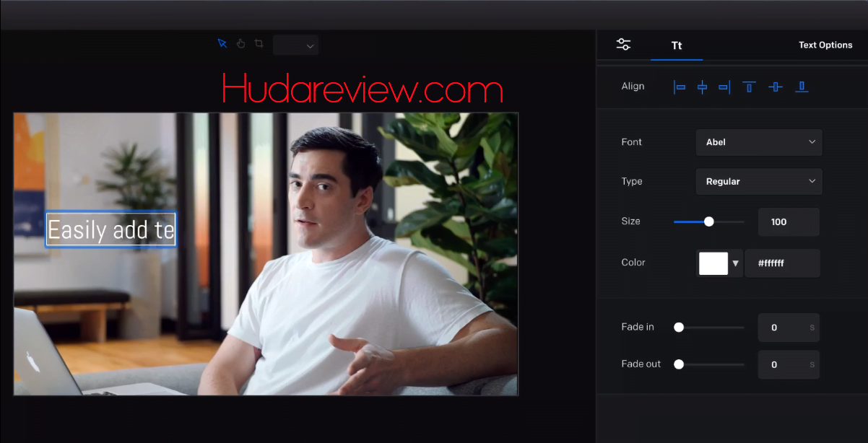The height and width of the screenshot is (443, 868).
Task: Open the white color swatch
Action: (713, 263)
